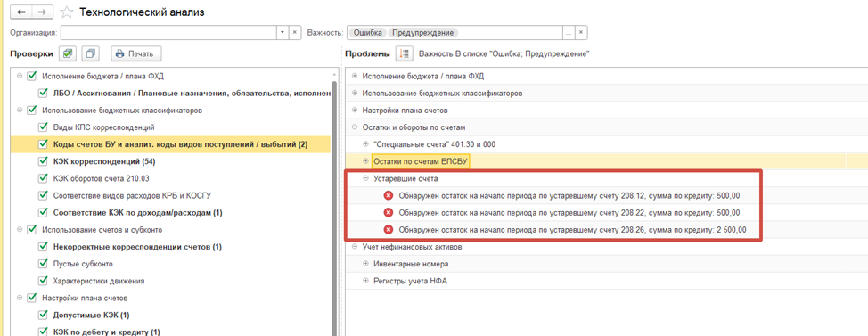Collapse Устаревшие счета group

tap(365, 178)
